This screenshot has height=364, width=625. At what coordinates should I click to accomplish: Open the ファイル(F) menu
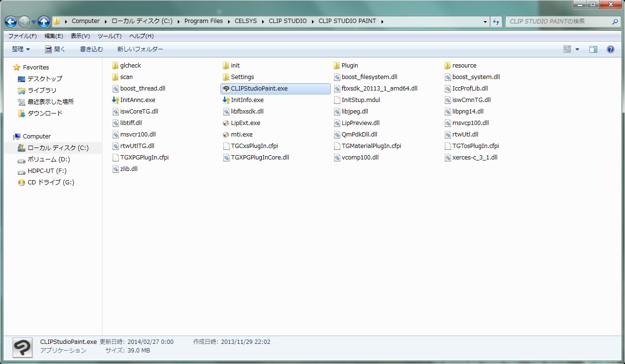pos(22,36)
